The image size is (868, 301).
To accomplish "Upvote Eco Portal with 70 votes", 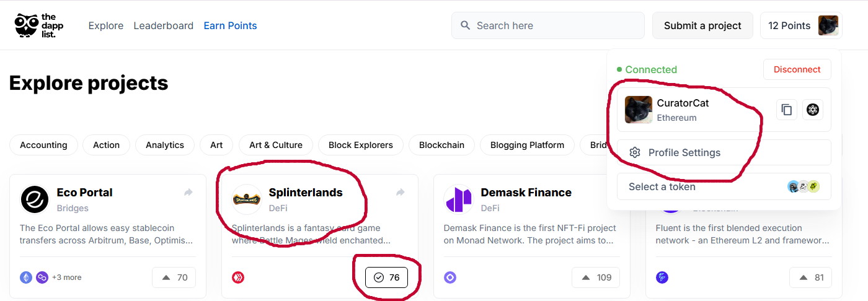I will click(x=174, y=277).
